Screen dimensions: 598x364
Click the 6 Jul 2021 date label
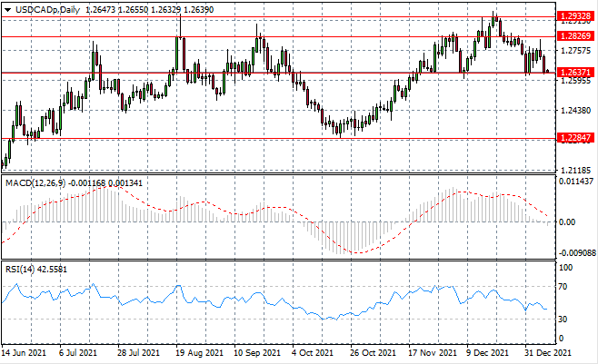[78, 353]
